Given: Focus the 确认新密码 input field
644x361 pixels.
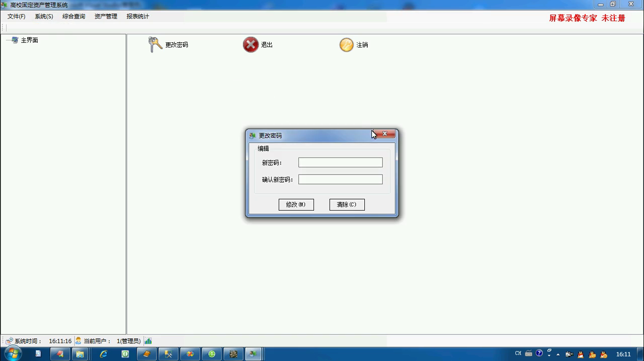Looking at the screenshot, I should (x=341, y=179).
